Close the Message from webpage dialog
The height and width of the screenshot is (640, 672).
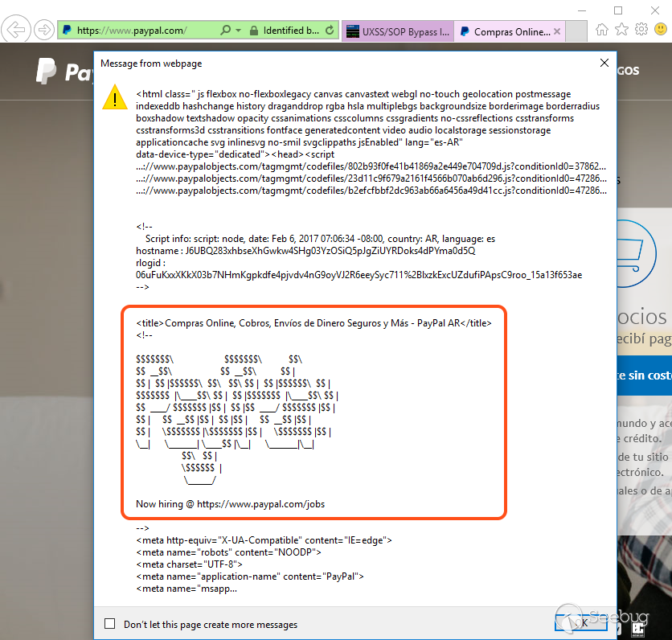point(604,63)
